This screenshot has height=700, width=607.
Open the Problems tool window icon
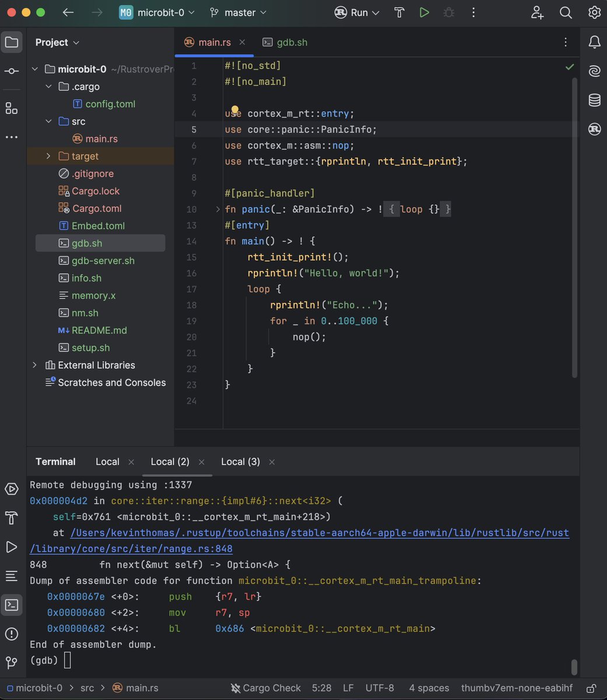[11, 634]
